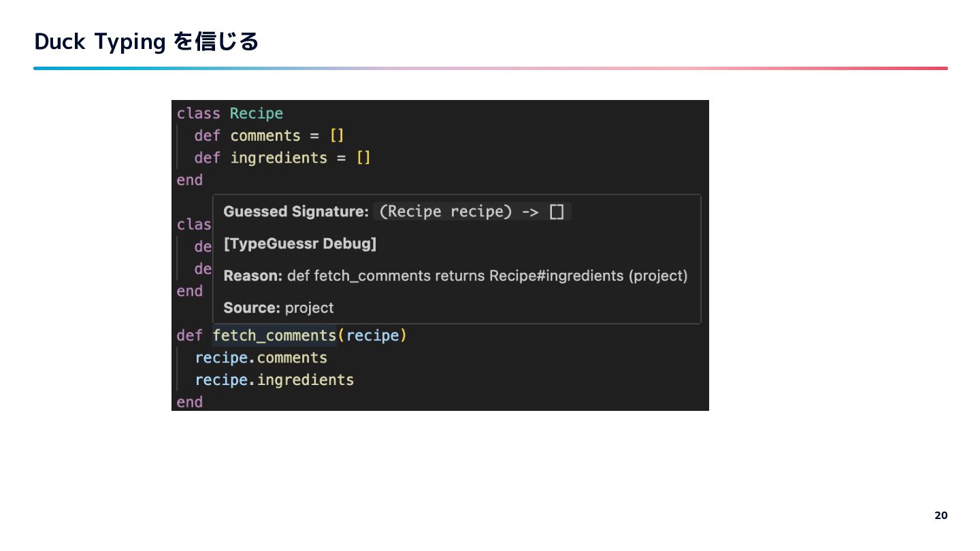Image resolution: width=980 pixels, height=551 pixels.
Task: Click the "Reason:" line in the tooltip
Action: pyautogui.click(x=455, y=275)
